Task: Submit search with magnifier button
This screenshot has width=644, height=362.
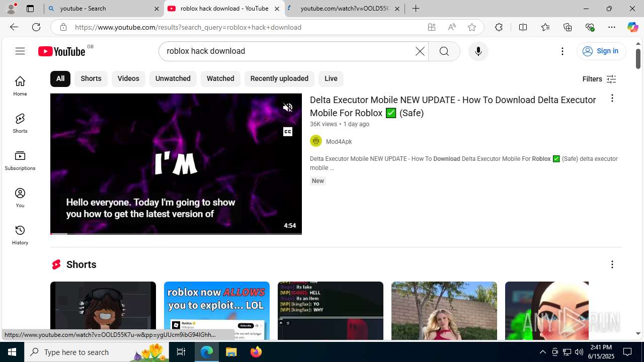Action: (x=444, y=51)
